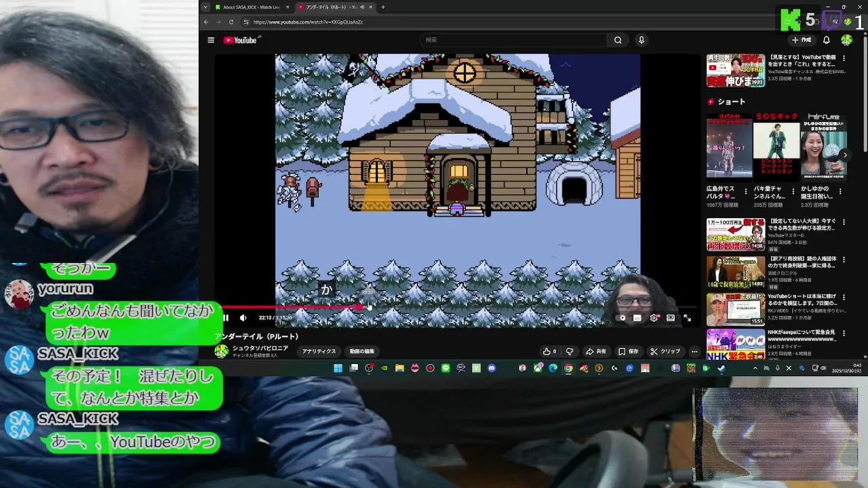
Task: Enter fullscreen in the video player
Action: (x=687, y=317)
